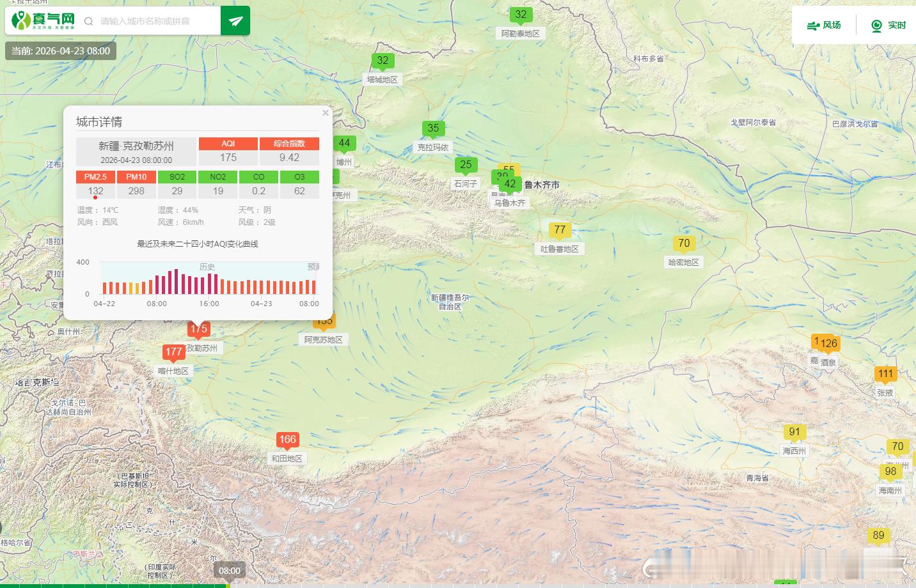This screenshot has height=588, width=916.
Task: Click the 石河子 map label
Action: coord(466,184)
